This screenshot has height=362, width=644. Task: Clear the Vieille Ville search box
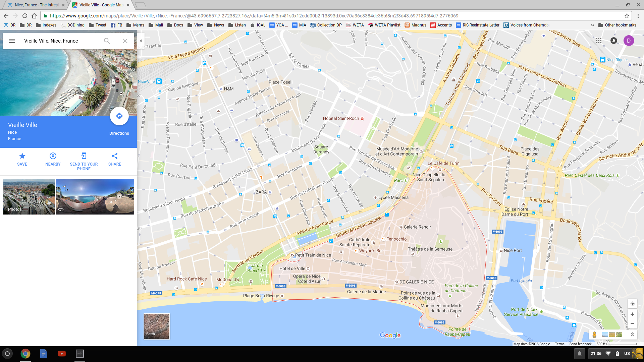pos(125,41)
